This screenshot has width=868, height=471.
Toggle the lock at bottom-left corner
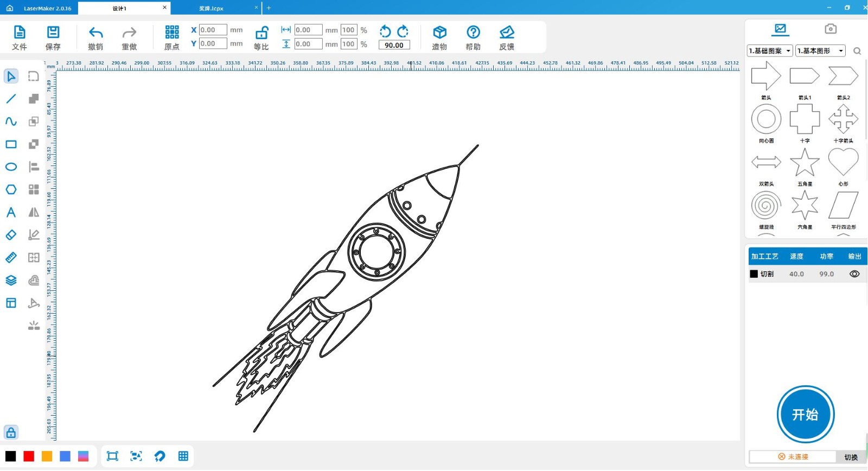[x=11, y=432]
